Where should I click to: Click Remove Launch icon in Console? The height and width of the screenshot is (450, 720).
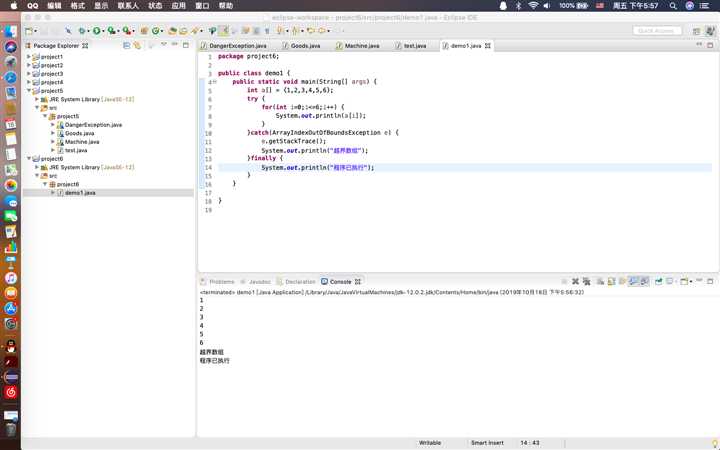575,281
